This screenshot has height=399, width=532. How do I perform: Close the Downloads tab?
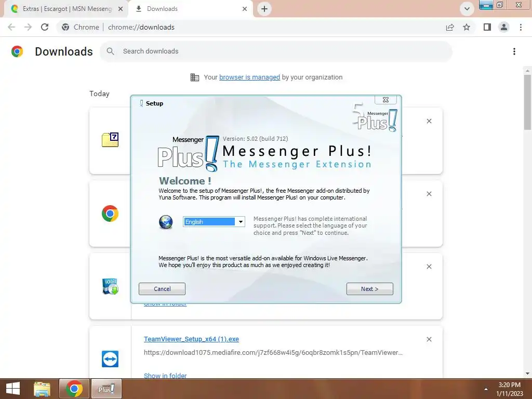[245, 9]
